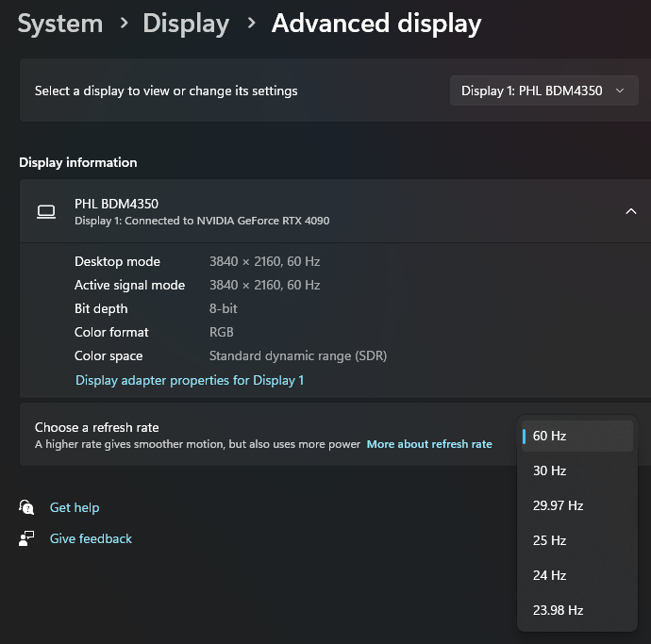The height and width of the screenshot is (644, 651).
Task: Click the Color format value RGB
Action: [x=222, y=333]
